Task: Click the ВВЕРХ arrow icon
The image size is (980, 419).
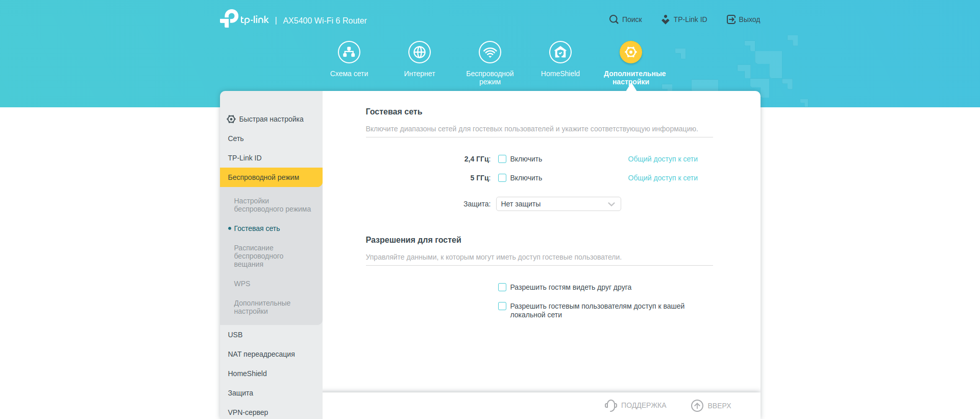Action: 697,405
